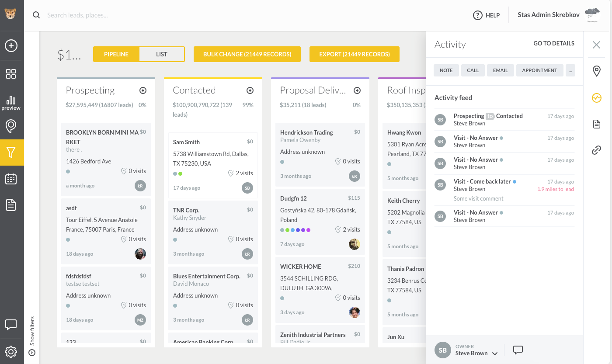612x364 pixels.
Task: Select the APPOINTMENT activity tab
Action: pyautogui.click(x=539, y=70)
